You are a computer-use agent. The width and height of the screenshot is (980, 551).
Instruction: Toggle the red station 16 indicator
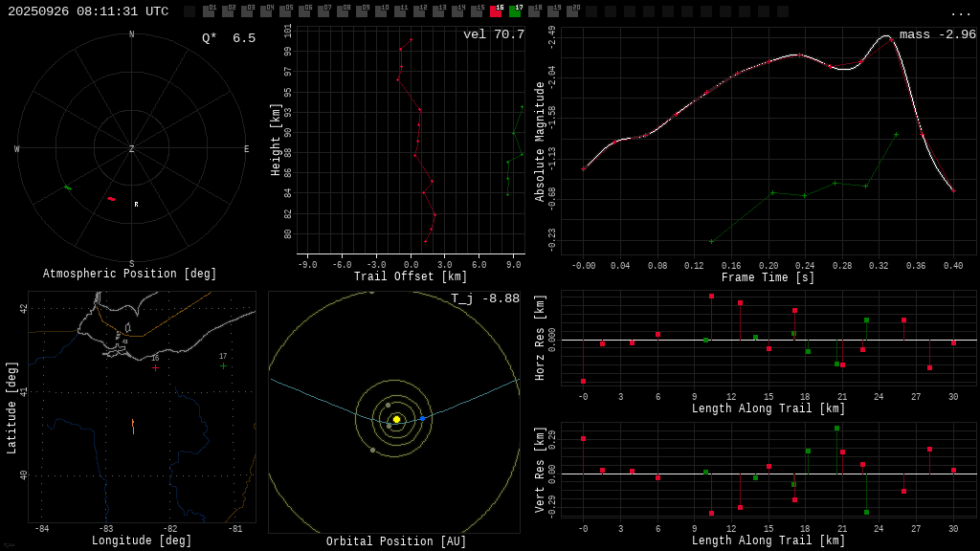[x=496, y=11]
